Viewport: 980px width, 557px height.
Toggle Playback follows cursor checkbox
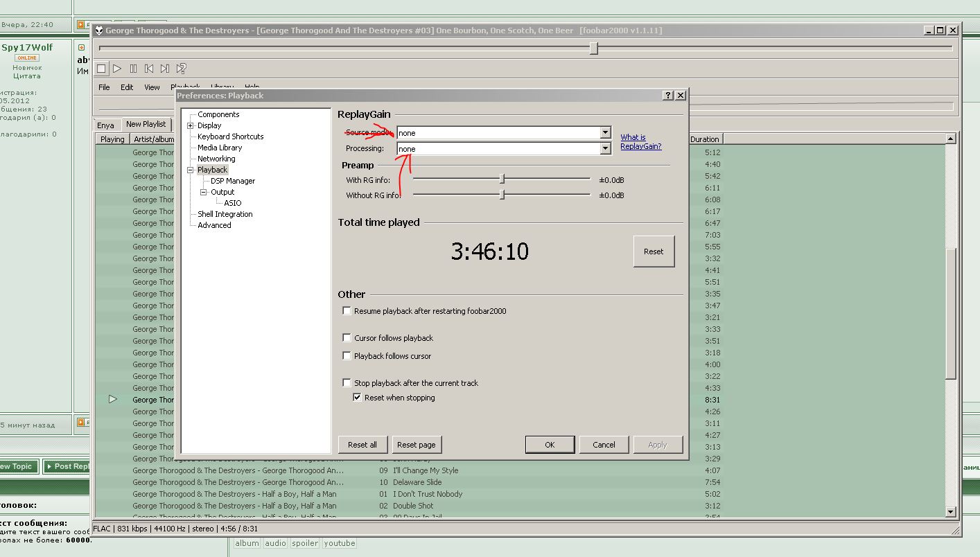pyautogui.click(x=347, y=356)
